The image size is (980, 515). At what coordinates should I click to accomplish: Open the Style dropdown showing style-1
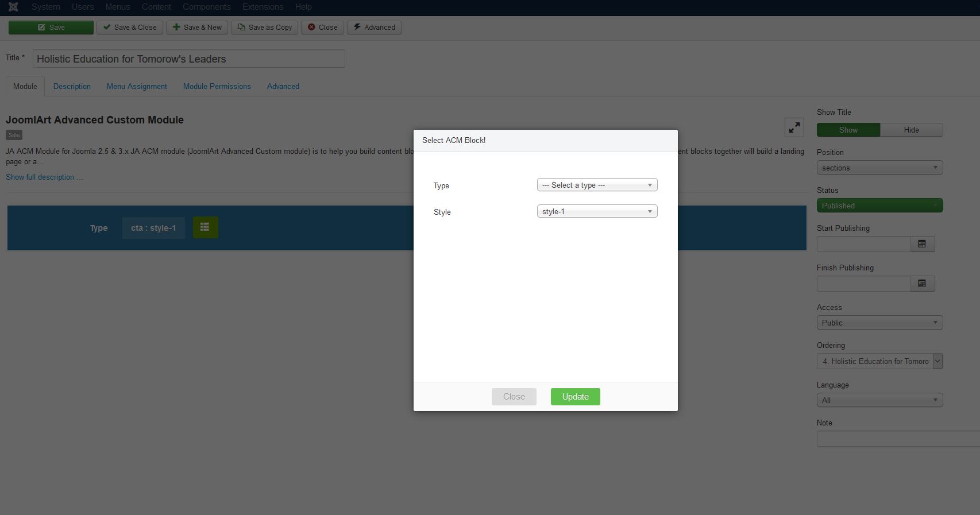597,211
